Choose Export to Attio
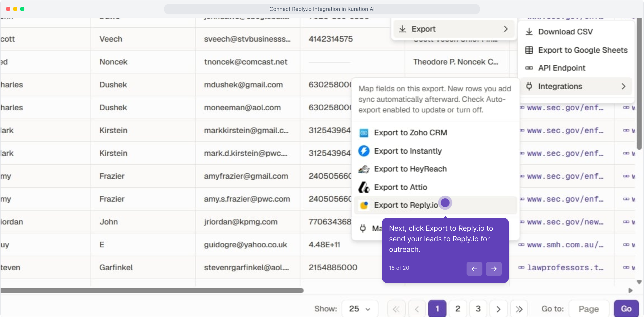644x317 pixels. tap(435, 187)
